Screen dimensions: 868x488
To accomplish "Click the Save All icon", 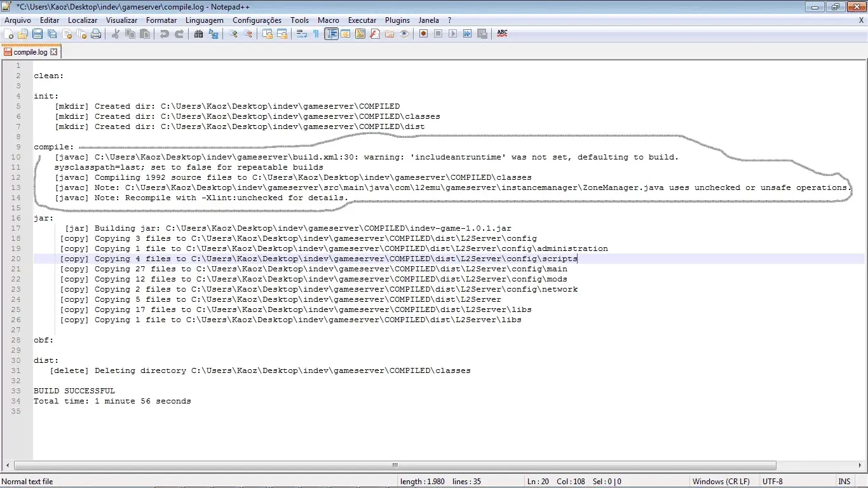I will (x=52, y=34).
